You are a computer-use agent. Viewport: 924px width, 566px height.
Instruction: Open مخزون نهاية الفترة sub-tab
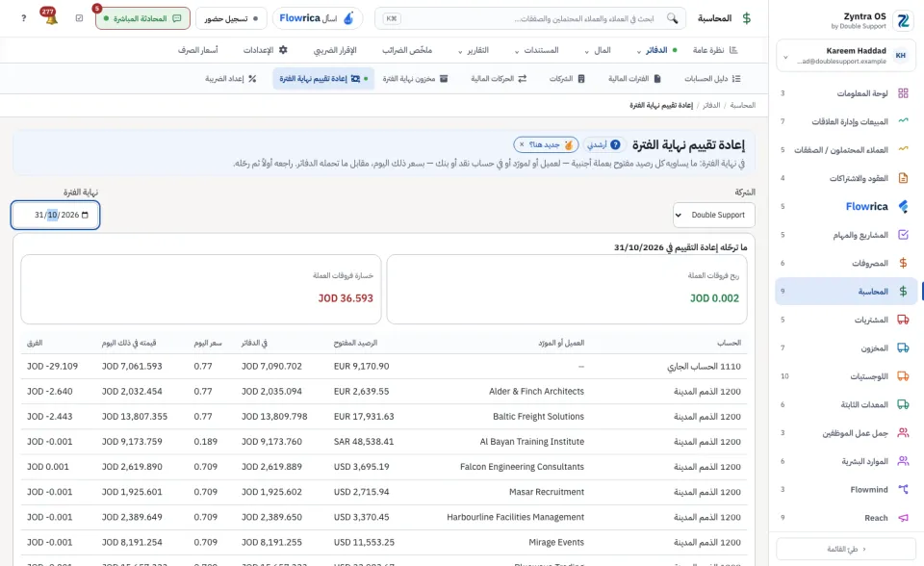click(415, 78)
